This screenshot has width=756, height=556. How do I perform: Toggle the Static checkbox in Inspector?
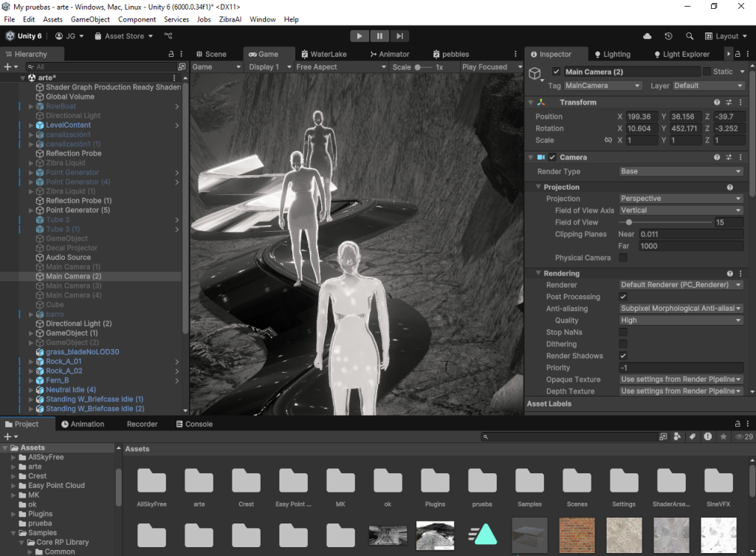coord(707,72)
